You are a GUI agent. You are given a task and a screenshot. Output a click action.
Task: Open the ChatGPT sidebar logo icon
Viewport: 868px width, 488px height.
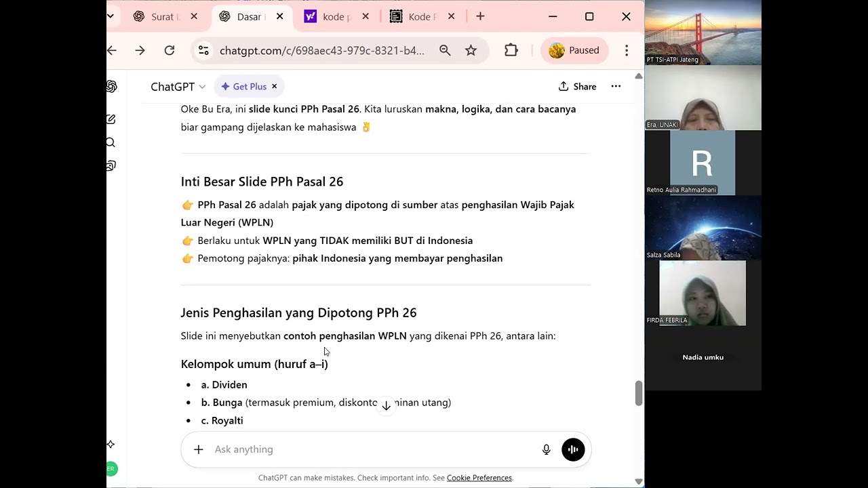tap(111, 87)
